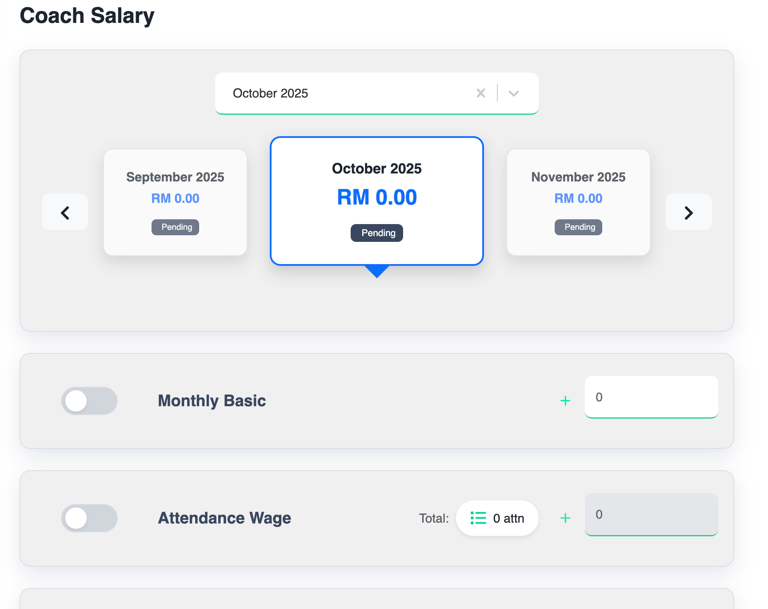The width and height of the screenshot is (768, 609).
Task: Click the Pending badge on September 2025
Action: 175,227
